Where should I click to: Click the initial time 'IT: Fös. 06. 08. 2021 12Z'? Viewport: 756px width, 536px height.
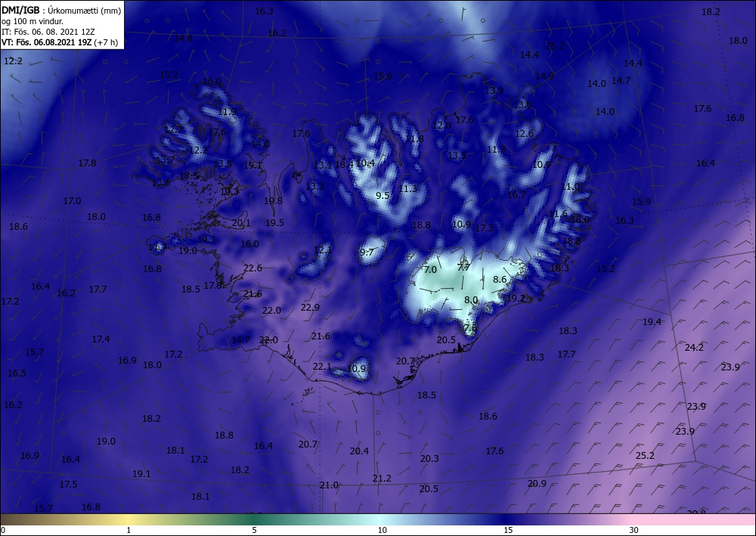[48, 32]
